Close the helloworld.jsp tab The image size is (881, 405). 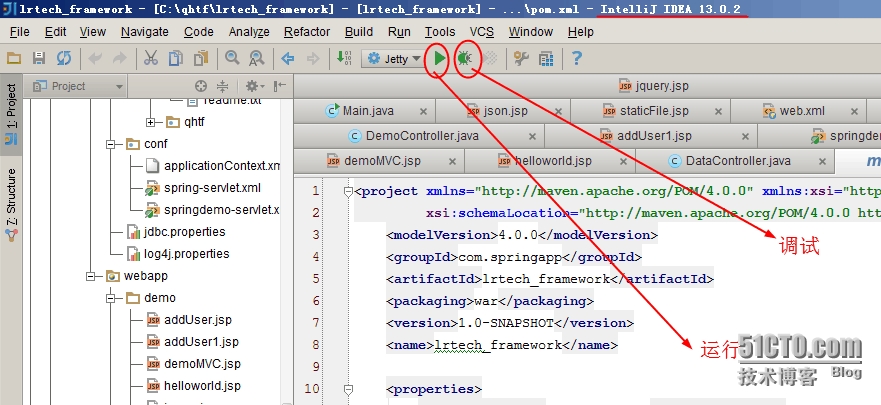pyautogui.click(x=623, y=162)
